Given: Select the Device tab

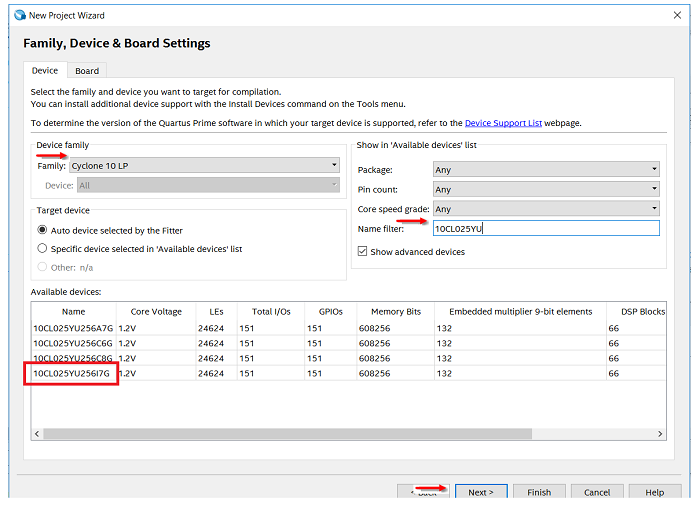Looking at the screenshot, I should click(x=45, y=71).
